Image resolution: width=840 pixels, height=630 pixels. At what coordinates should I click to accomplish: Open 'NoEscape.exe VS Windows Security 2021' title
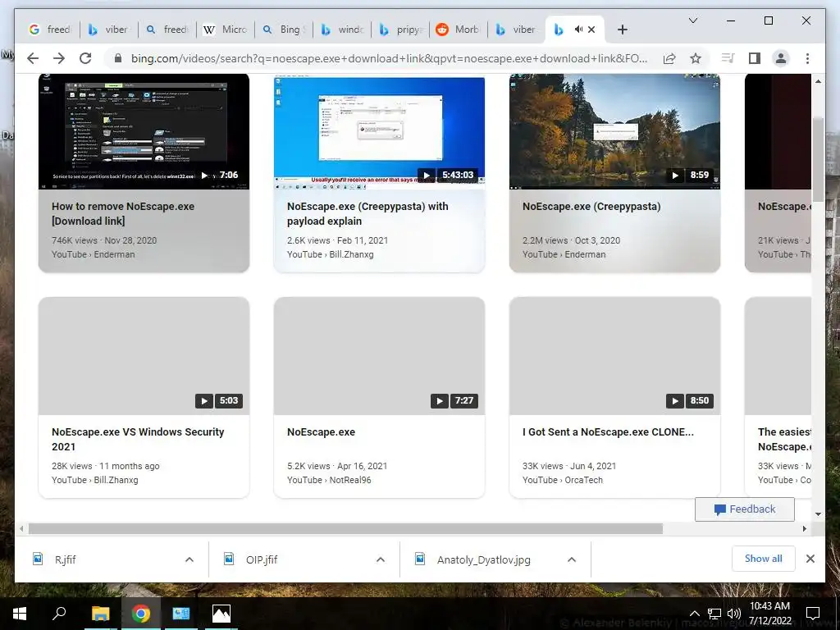tap(138, 440)
